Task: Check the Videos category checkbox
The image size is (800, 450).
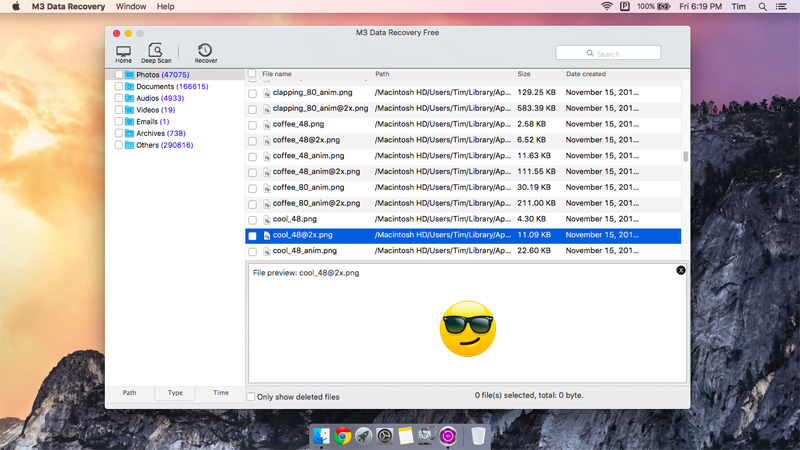Action: click(x=119, y=110)
